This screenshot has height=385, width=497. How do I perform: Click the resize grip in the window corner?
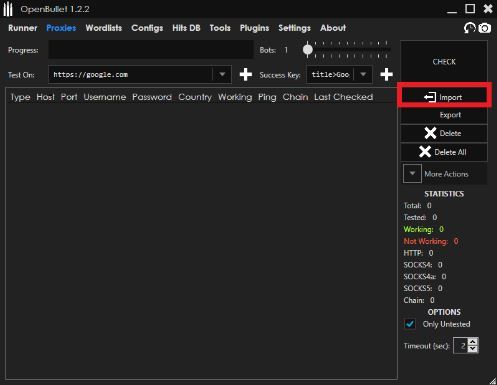click(x=493, y=381)
